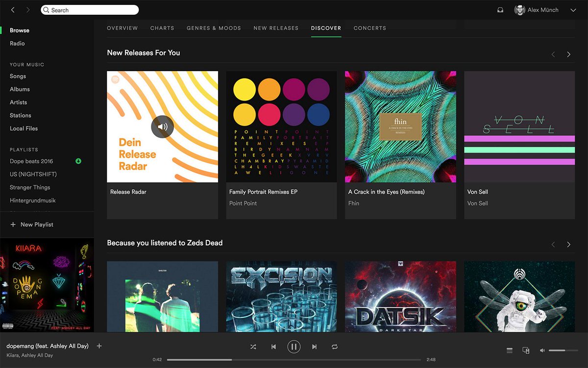Image resolution: width=588 pixels, height=368 pixels.
Task: Open the A Crack in the Eyes cover
Action: pos(400,127)
